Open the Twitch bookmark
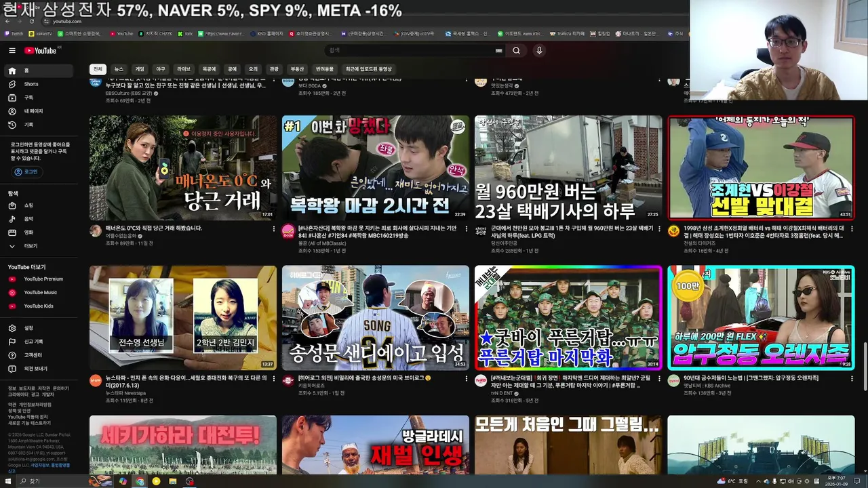This screenshot has width=868, height=488. (x=14, y=33)
